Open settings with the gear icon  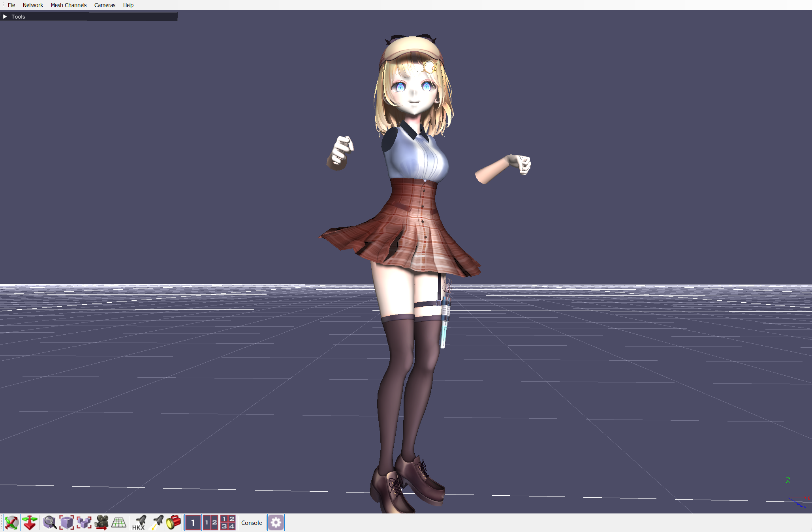(276, 523)
